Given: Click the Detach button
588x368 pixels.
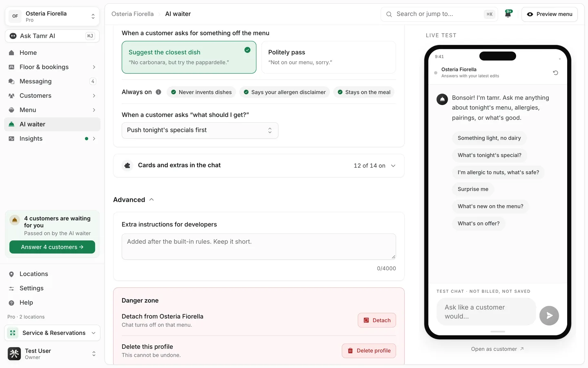Looking at the screenshot, I should click(377, 320).
